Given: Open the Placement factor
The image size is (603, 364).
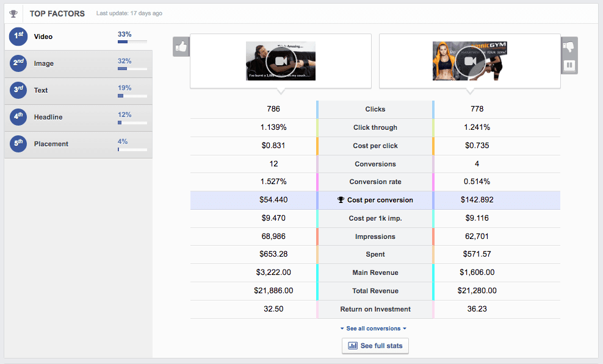Looking at the screenshot, I should click(x=79, y=145).
